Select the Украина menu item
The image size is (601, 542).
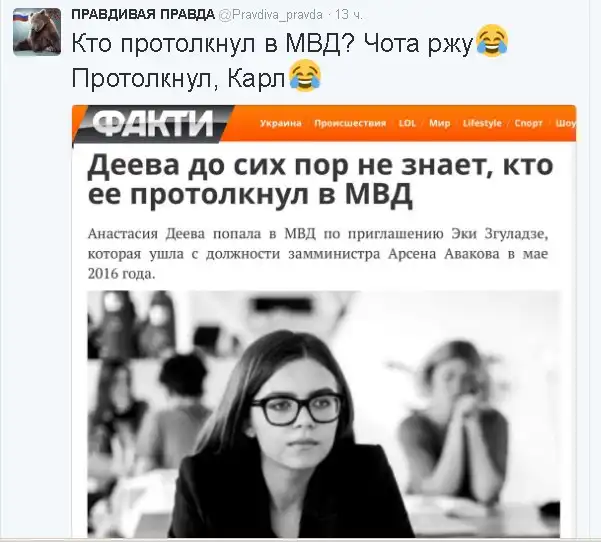click(281, 123)
